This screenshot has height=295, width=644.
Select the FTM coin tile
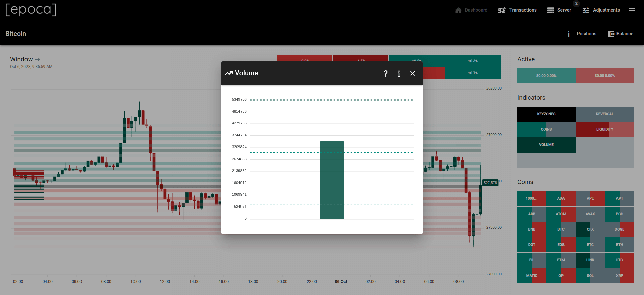pyautogui.click(x=561, y=260)
